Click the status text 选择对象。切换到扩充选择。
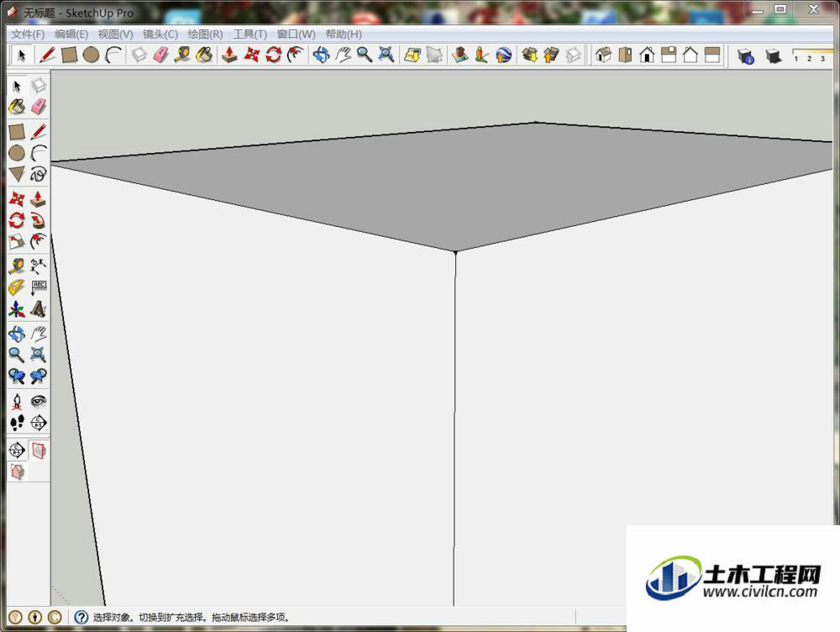The width and height of the screenshot is (840, 632). (150, 618)
